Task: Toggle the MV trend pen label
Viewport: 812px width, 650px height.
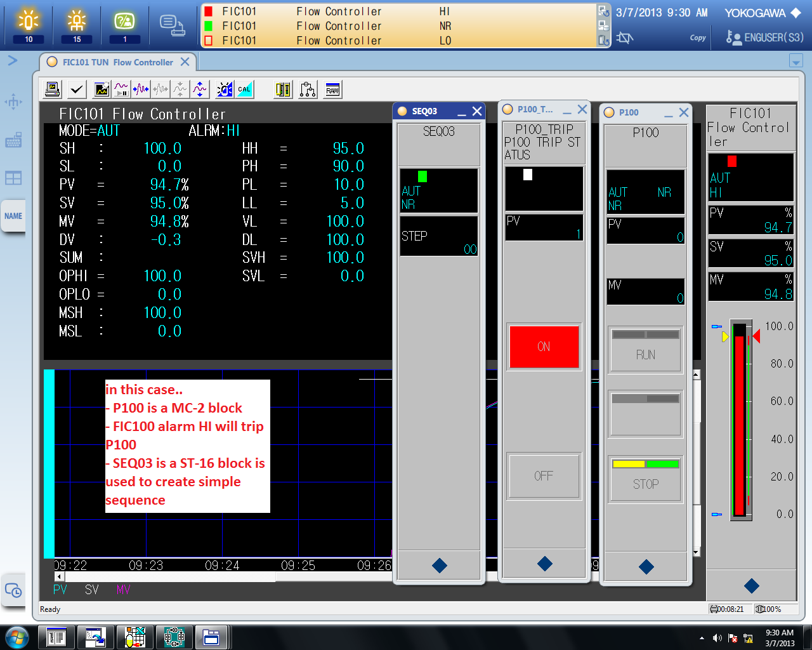Action: click(x=124, y=590)
